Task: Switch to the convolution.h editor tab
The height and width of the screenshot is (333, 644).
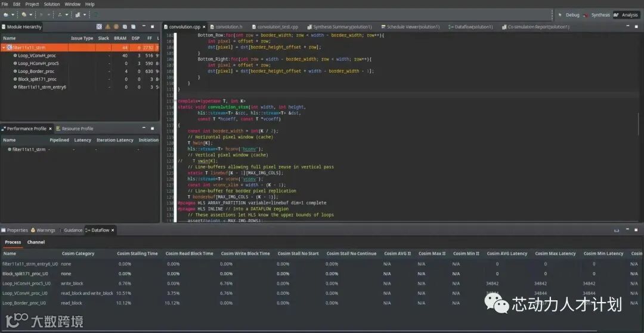Action: 227,27
